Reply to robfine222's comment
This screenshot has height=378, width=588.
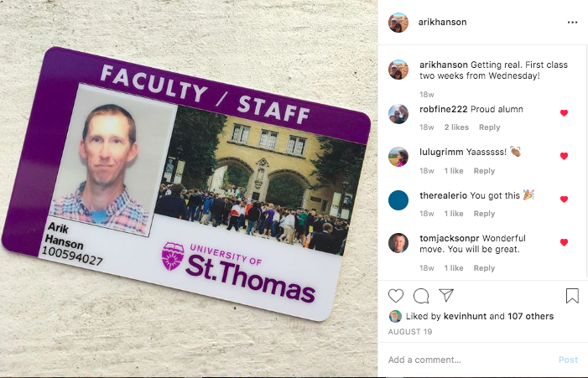[489, 127]
